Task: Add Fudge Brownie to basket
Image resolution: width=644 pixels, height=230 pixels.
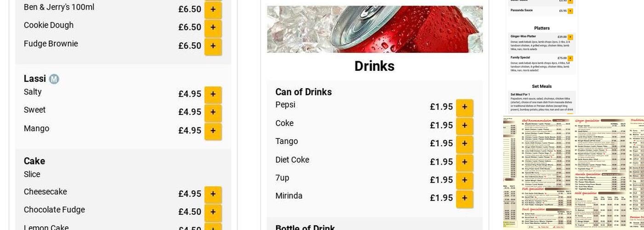Action: (213, 46)
